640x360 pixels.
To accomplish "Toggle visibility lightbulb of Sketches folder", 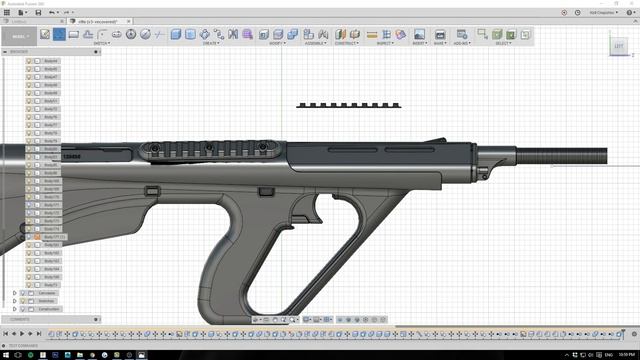I will pyautogui.click(x=23, y=301).
